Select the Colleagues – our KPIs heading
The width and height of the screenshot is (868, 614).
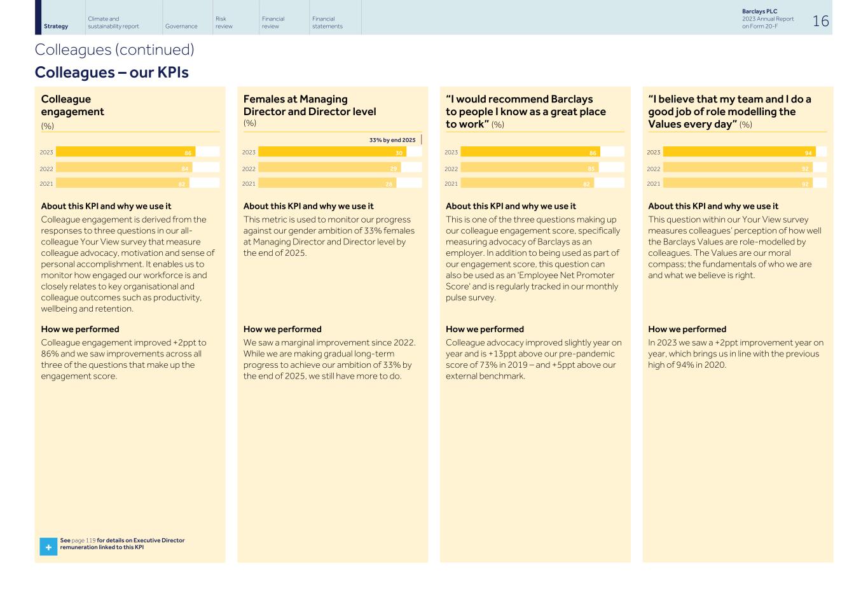(111, 73)
